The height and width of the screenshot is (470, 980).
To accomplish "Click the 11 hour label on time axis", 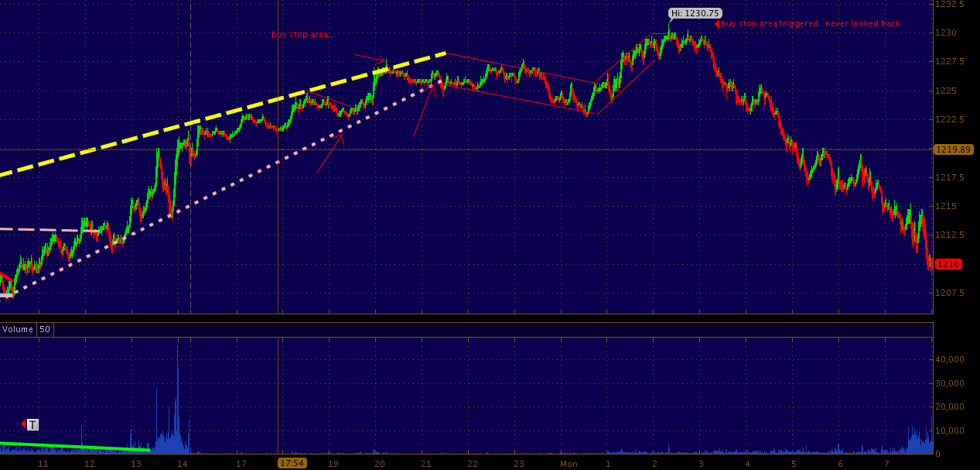I will coord(43,464).
